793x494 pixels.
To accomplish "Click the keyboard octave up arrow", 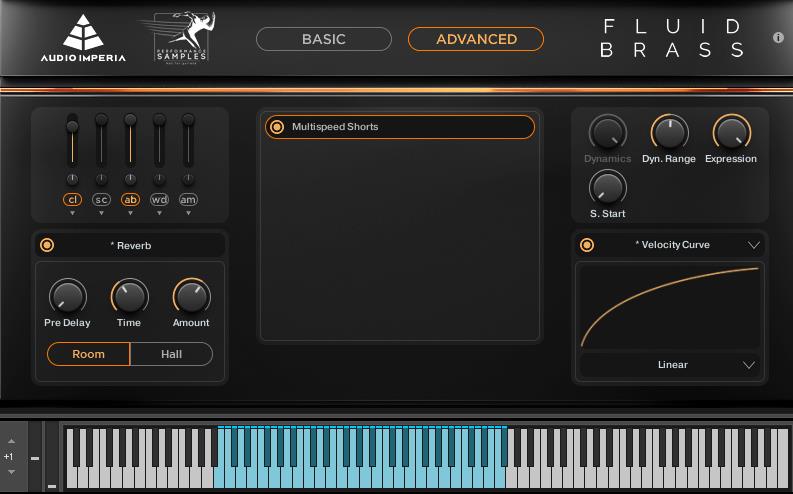I will coord(11,441).
